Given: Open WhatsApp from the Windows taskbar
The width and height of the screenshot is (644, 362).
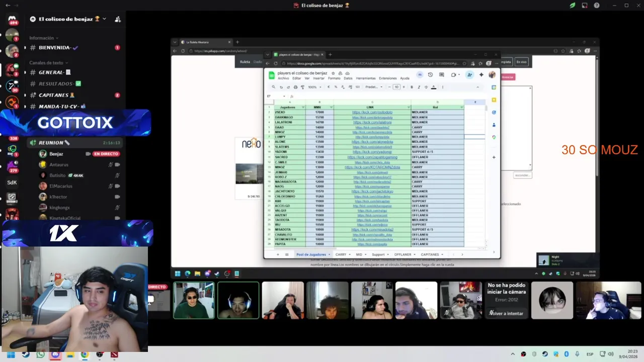Looking at the screenshot, I should (40, 354).
